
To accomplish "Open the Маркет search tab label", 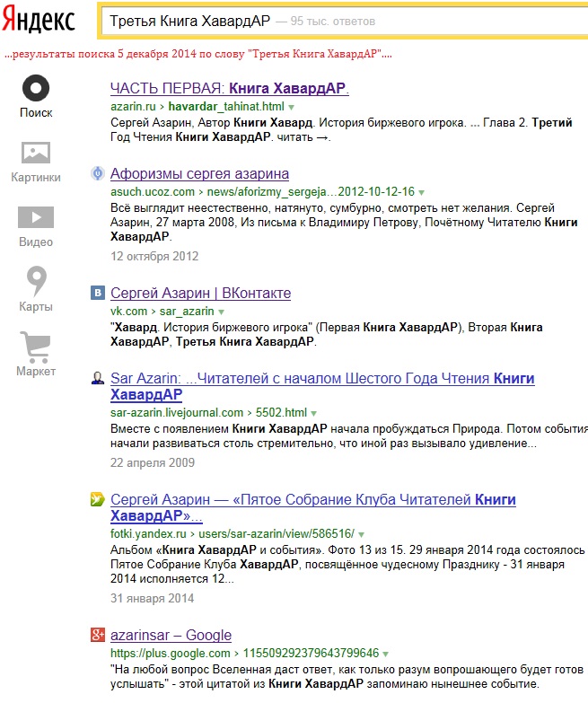I will coord(36,371).
